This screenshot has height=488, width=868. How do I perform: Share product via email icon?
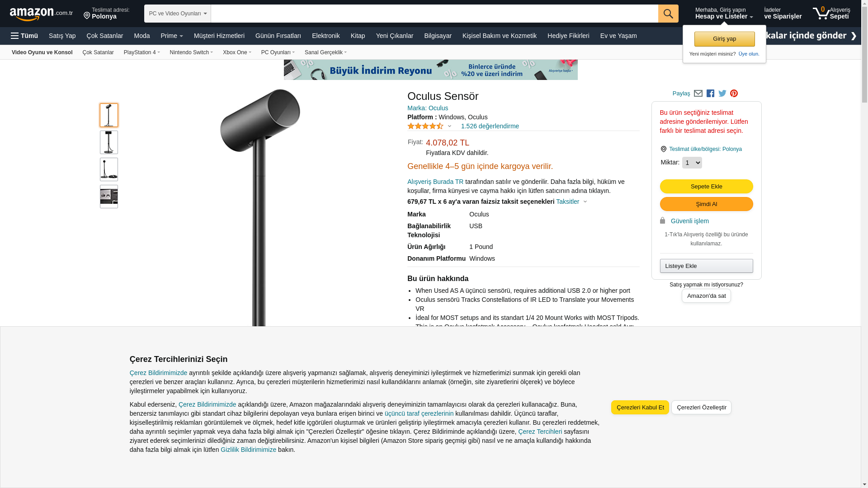698,94
